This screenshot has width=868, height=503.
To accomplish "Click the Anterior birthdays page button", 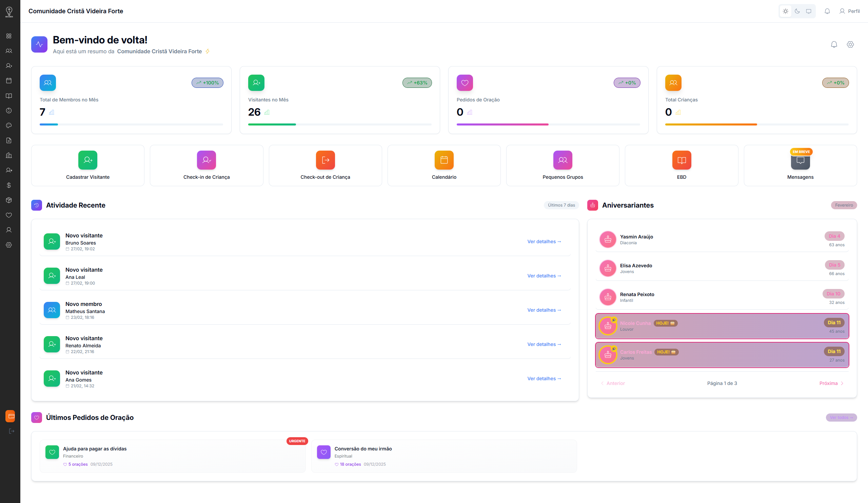I will [613, 383].
